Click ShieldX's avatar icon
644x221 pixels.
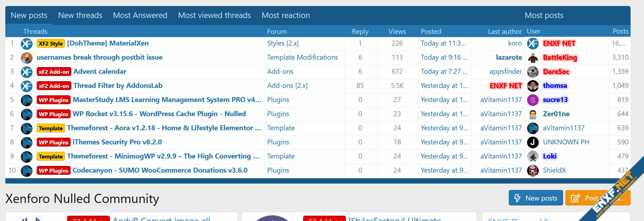tap(533, 171)
